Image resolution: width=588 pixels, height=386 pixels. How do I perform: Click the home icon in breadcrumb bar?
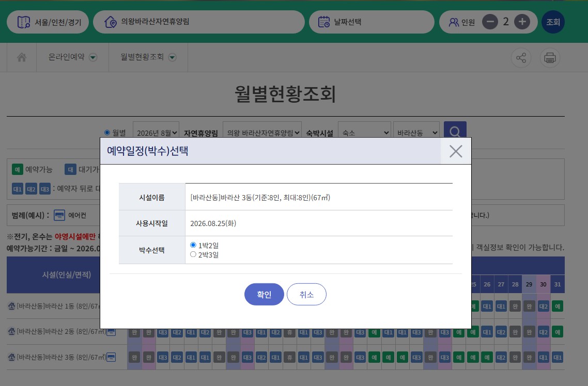point(22,57)
